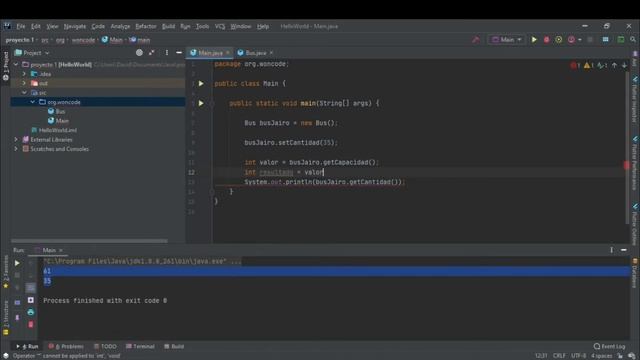Click the print icon in Run panel toolbar

[x=31, y=312]
